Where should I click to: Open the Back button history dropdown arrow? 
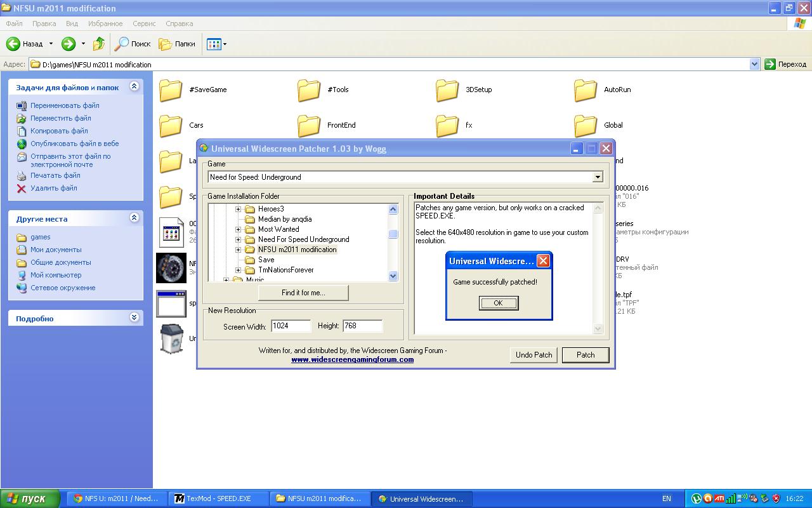pyautogui.click(x=51, y=44)
